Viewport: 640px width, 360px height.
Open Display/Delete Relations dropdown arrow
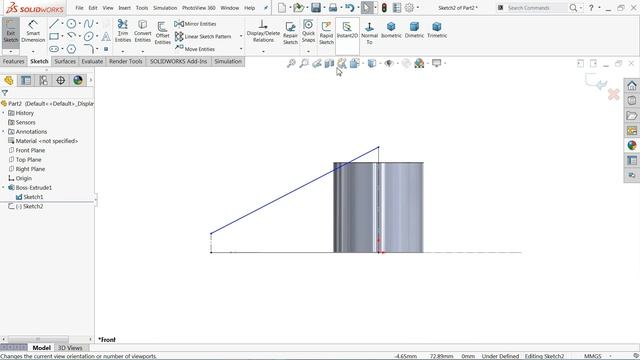click(x=263, y=52)
